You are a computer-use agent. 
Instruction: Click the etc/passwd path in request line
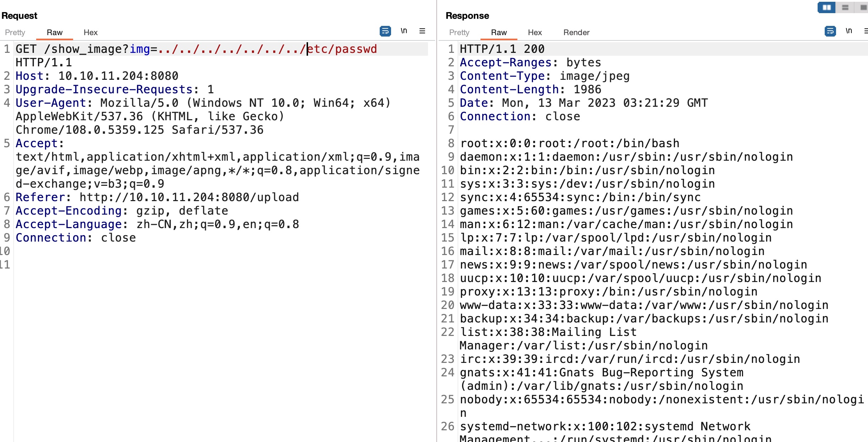[342, 49]
